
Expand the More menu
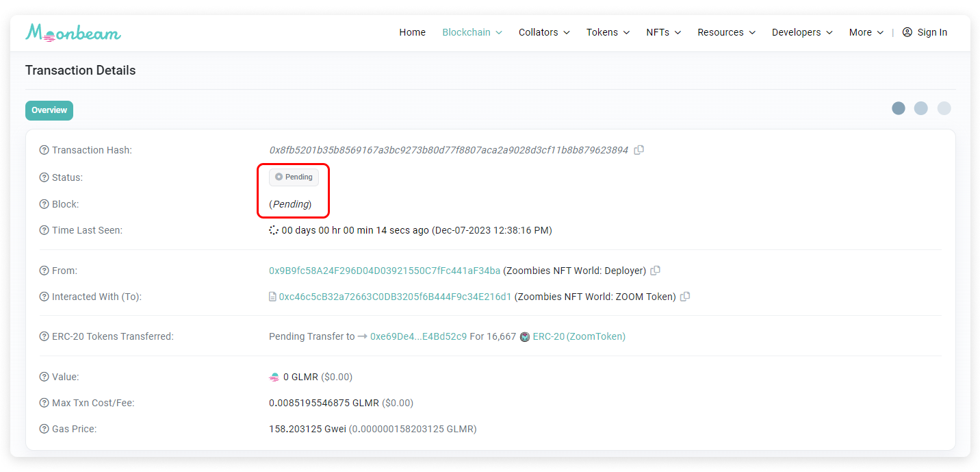[x=866, y=32]
